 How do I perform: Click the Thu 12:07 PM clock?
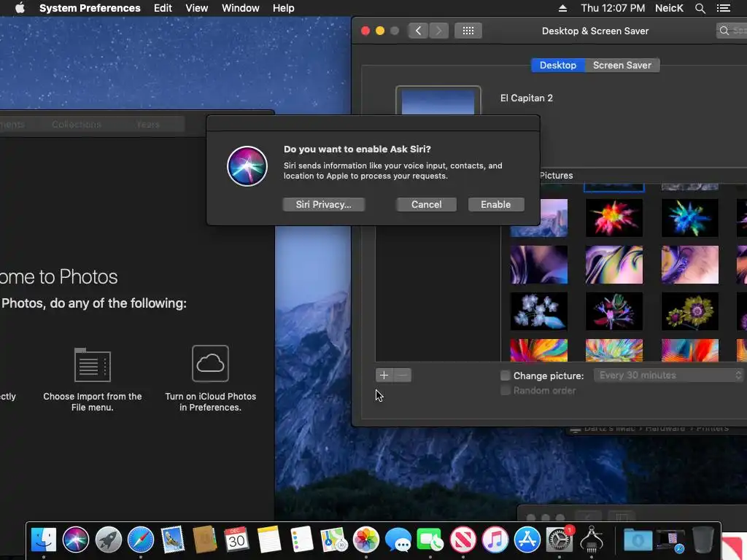tap(613, 8)
